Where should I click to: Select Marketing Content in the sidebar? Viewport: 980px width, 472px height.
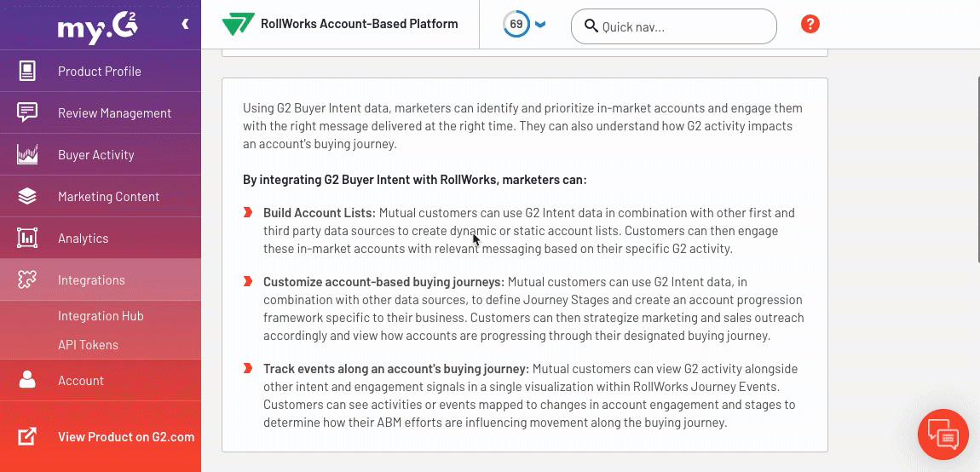pos(108,197)
